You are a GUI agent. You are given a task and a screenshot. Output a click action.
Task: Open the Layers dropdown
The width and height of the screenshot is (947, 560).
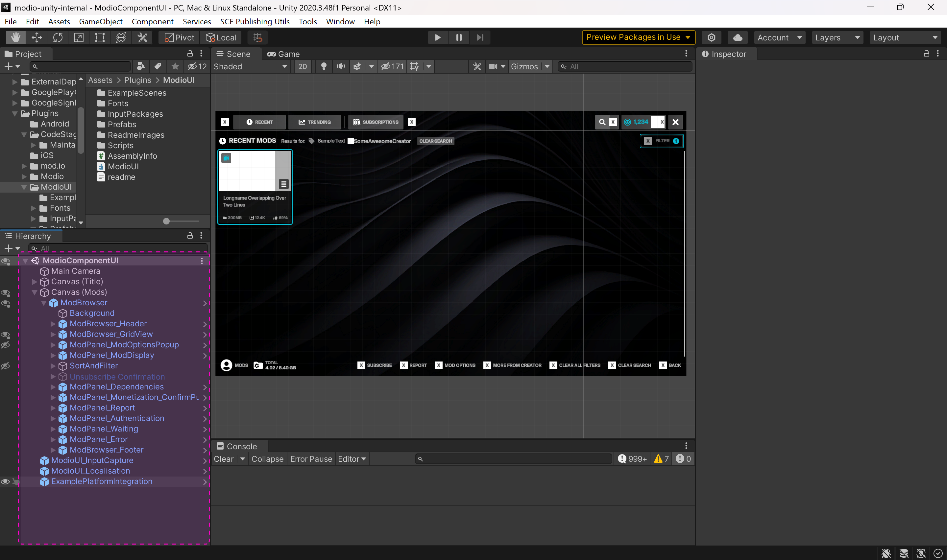point(837,37)
